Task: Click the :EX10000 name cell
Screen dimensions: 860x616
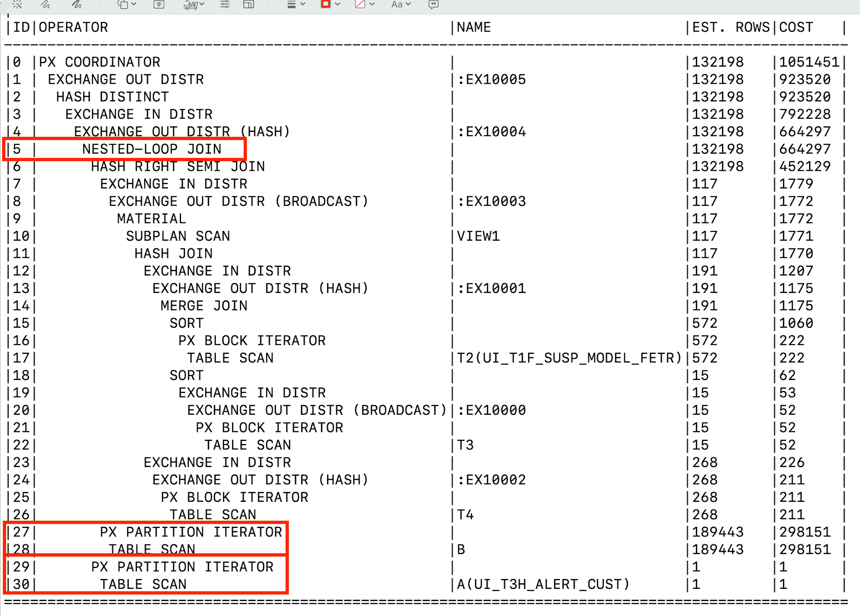Action: 492,410
